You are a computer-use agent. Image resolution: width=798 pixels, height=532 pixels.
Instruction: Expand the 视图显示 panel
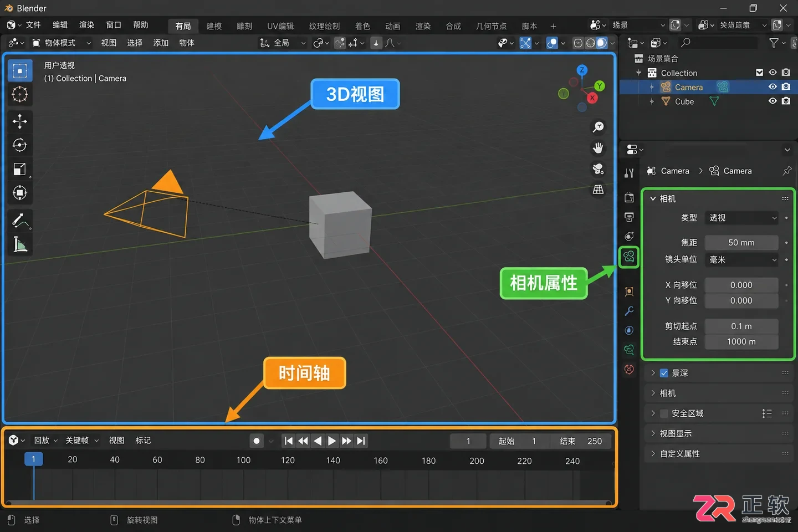(x=719, y=433)
